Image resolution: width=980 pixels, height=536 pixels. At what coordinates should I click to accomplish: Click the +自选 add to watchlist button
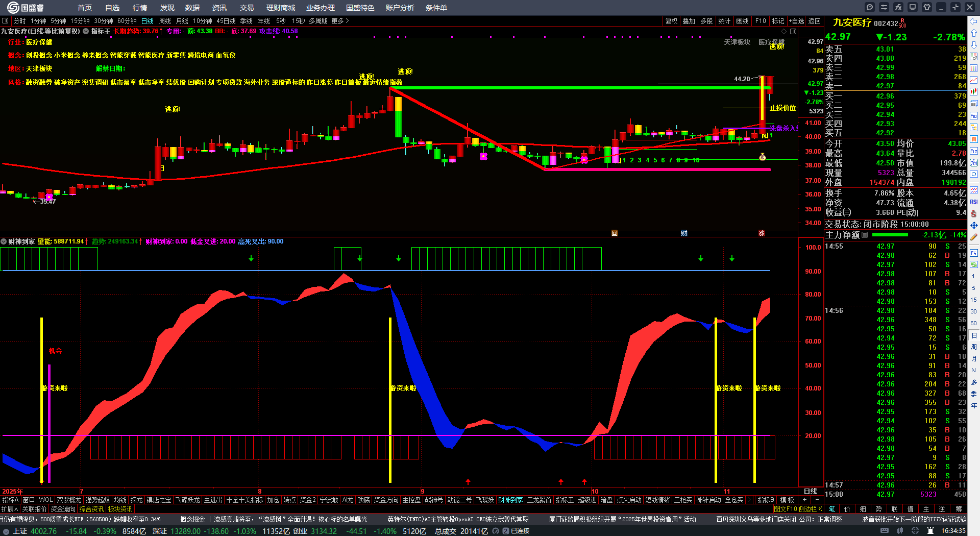(797, 21)
